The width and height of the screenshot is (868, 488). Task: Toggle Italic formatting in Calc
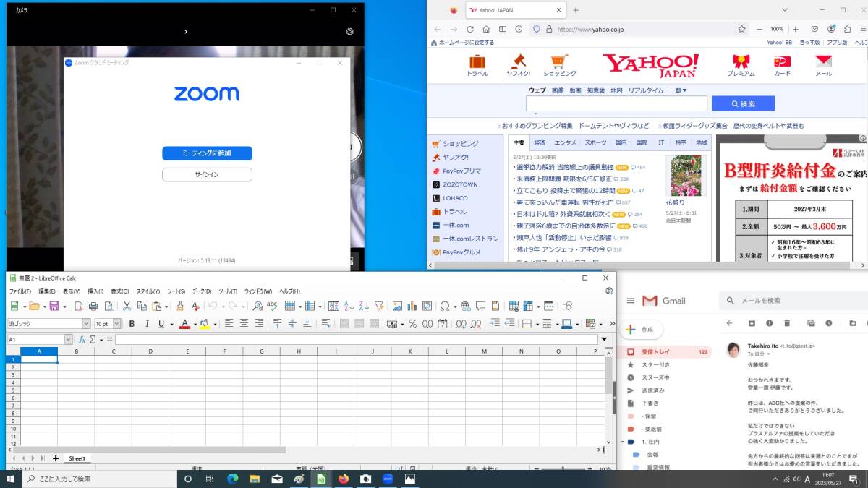[x=147, y=324]
